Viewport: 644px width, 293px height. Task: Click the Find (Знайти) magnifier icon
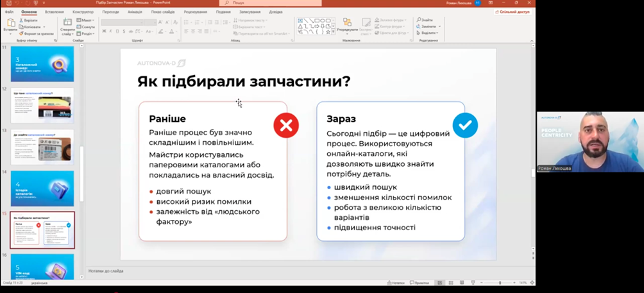(x=419, y=20)
